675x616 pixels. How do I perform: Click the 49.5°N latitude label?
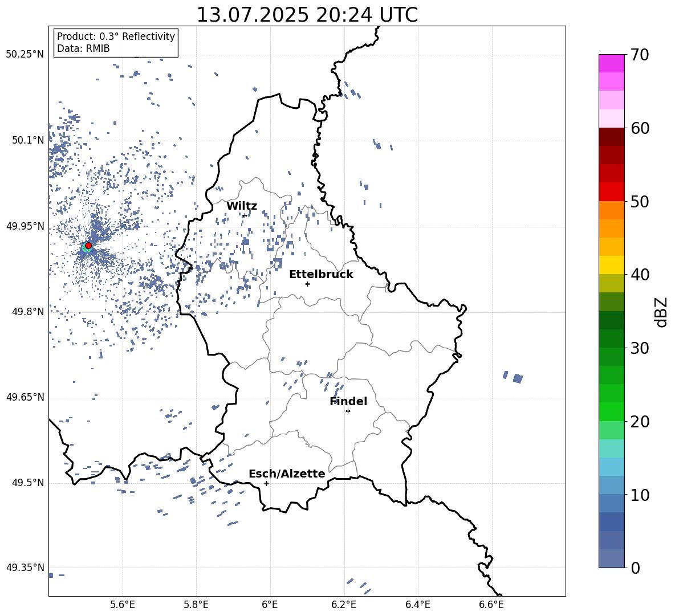28,483
